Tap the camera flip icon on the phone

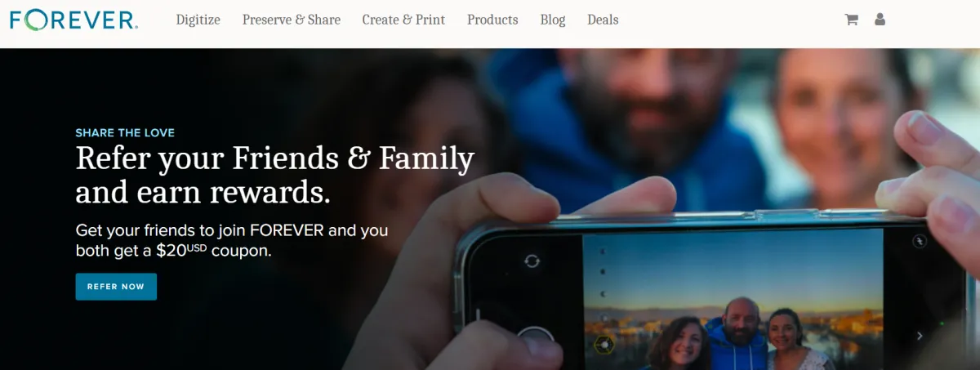(532, 261)
